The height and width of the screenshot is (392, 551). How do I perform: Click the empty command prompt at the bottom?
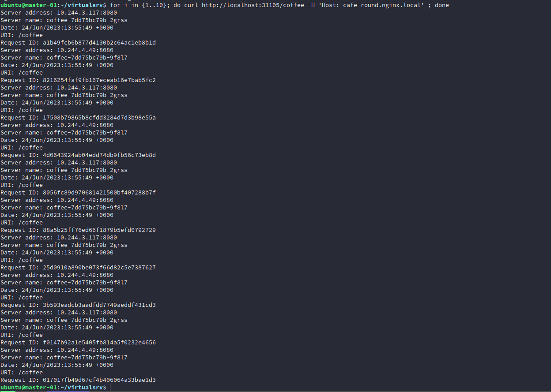[x=110, y=387]
